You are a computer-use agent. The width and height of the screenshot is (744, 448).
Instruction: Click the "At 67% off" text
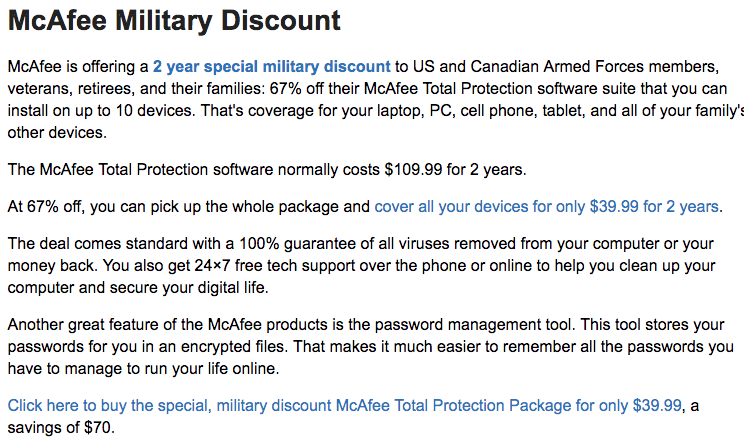click(x=46, y=207)
